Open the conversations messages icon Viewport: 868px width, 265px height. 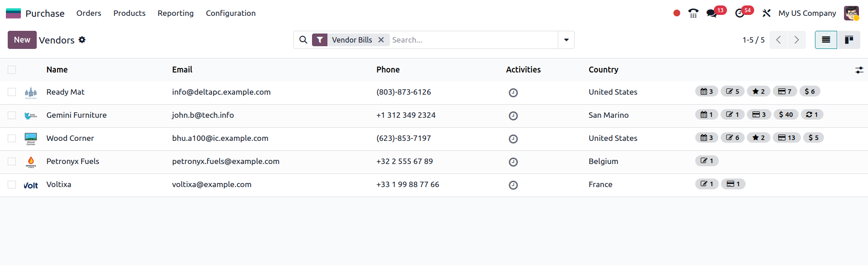pos(712,13)
